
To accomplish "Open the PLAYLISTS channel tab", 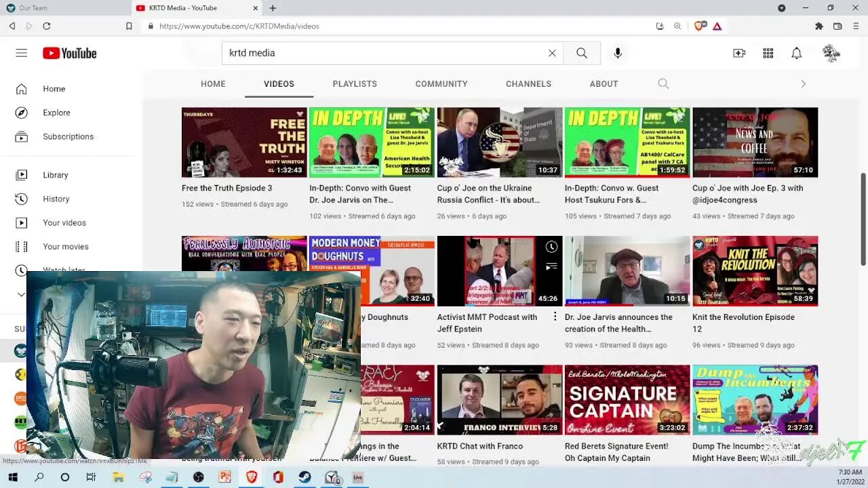I will click(x=355, y=84).
